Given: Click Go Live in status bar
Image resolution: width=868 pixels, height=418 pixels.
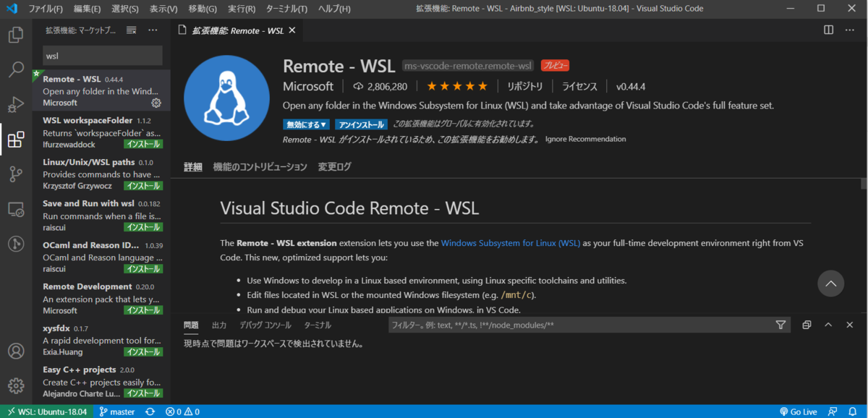Looking at the screenshot, I should click(x=798, y=411).
